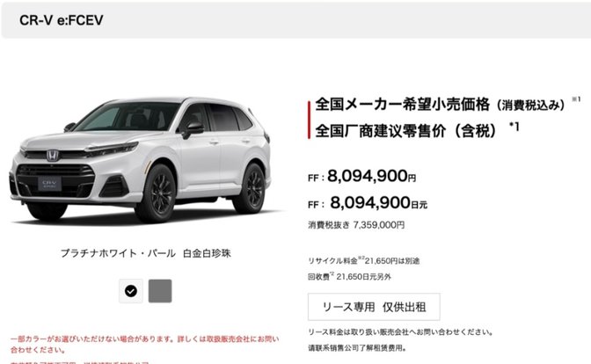Click the CR-V e:FCEV header bar
Image resolution: width=591 pixels, height=364 pixels.
[295, 20]
